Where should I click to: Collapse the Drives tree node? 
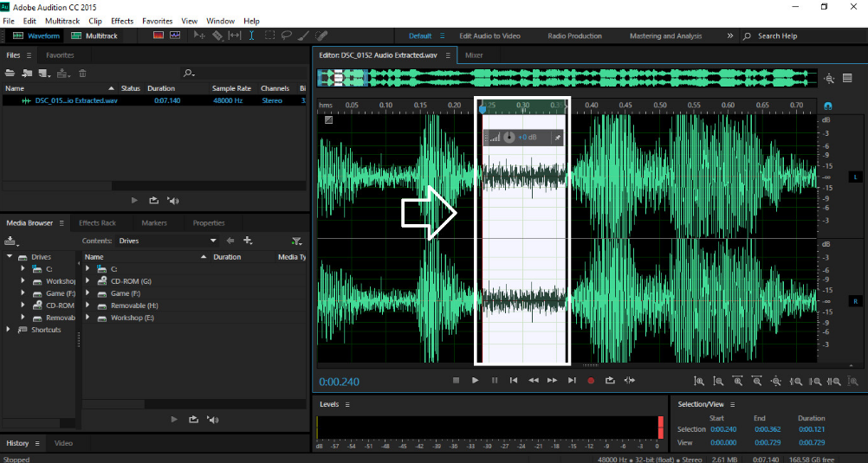(10, 257)
